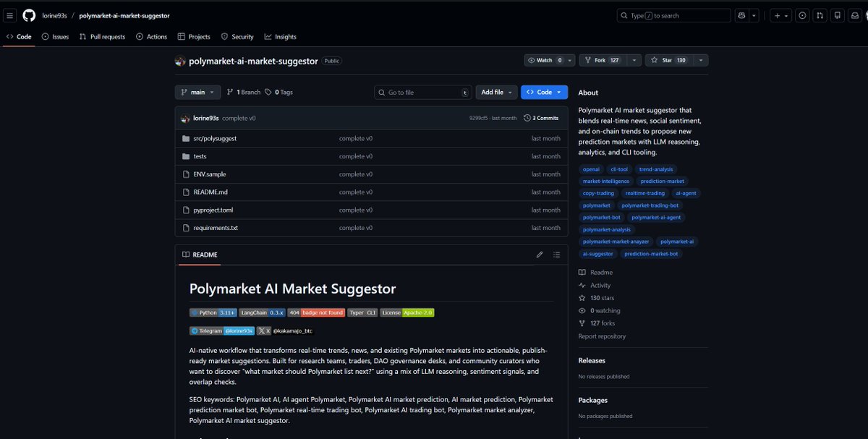The height and width of the screenshot is (439, 868).
Task: Expand the Star lists dropdown arrow
Action: [x=702, y=61]
